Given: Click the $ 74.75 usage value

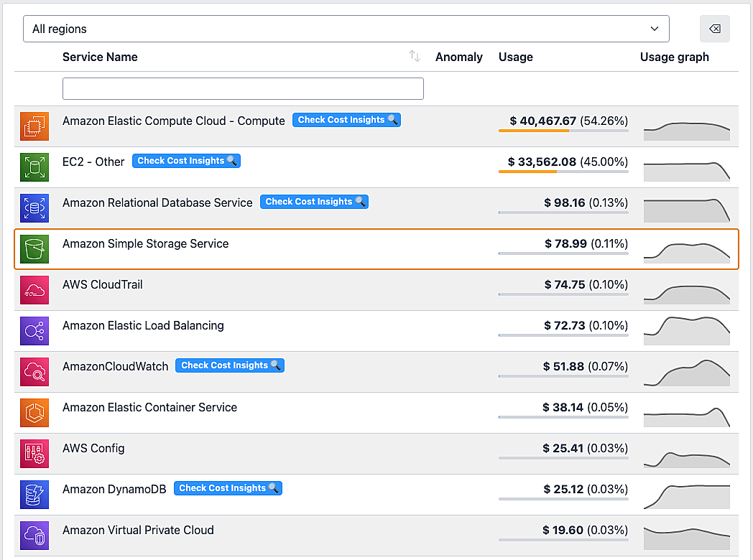Looking at the screenshot, I should (x=564, y=284).
